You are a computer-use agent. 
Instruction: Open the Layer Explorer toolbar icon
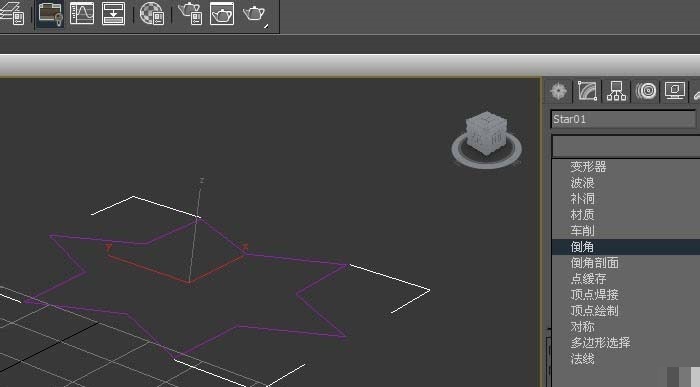click(x=12, y=13)
